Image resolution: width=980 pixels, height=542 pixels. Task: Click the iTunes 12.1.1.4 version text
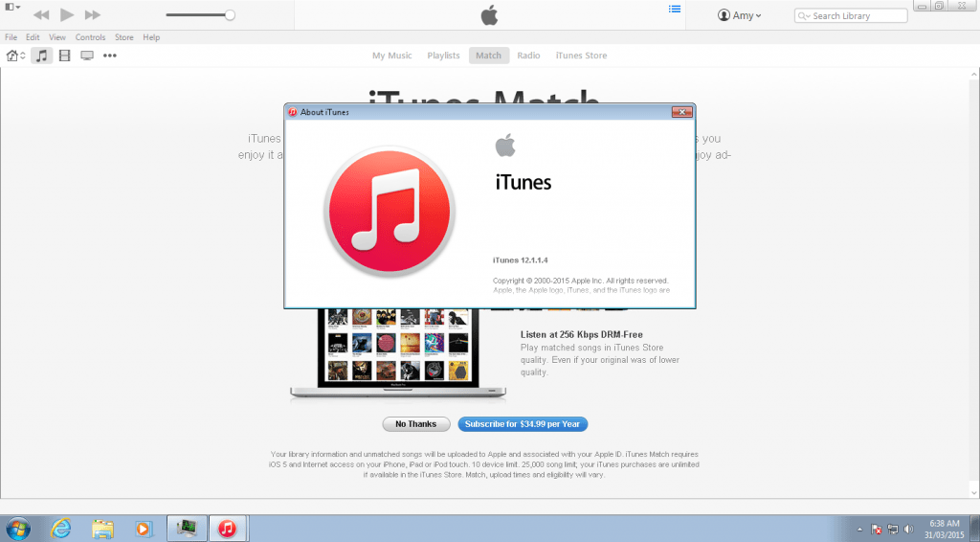click(x=520, y=260)
